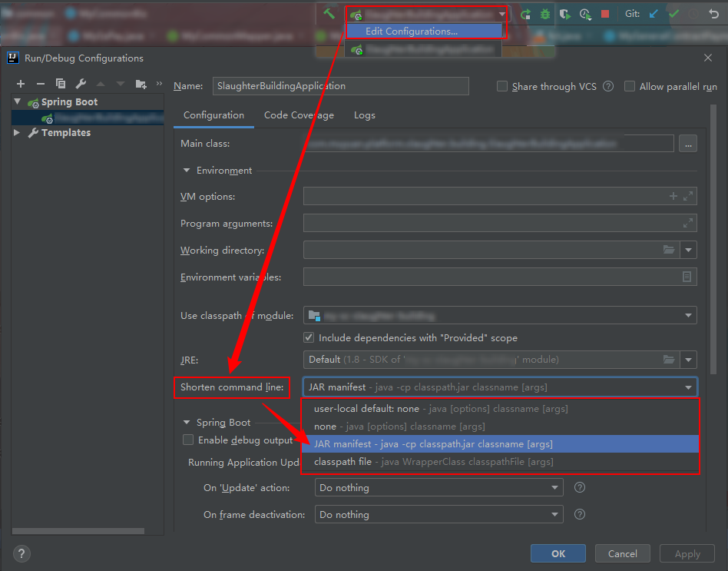The height and width of the screenshot is (571, 728).
Task: Edit Environment variables list icon
Action: [x=687, y=277]
